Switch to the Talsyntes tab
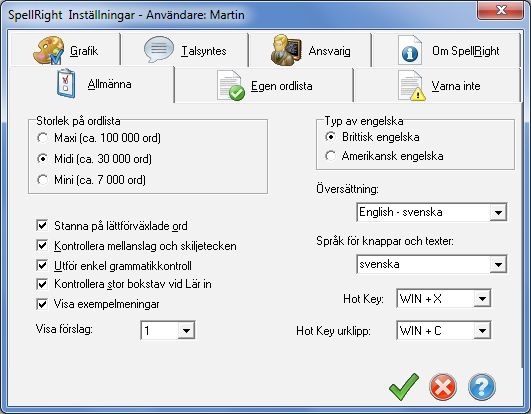 point(185,50)
